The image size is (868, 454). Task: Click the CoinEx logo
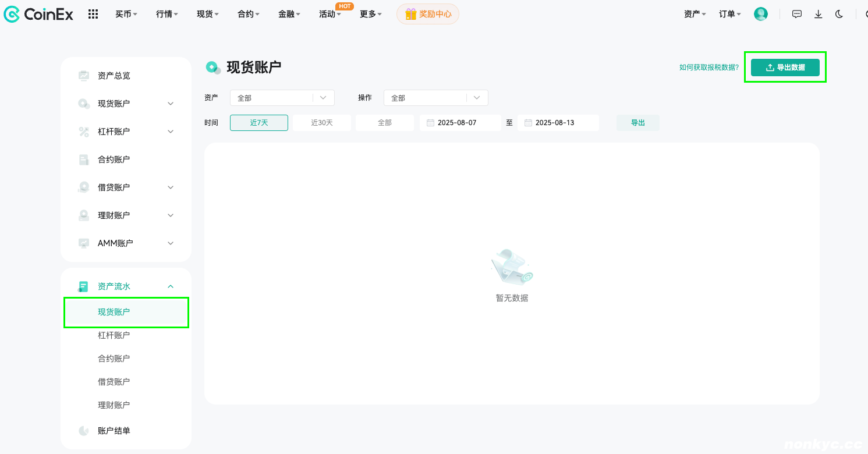pos(38,14)
